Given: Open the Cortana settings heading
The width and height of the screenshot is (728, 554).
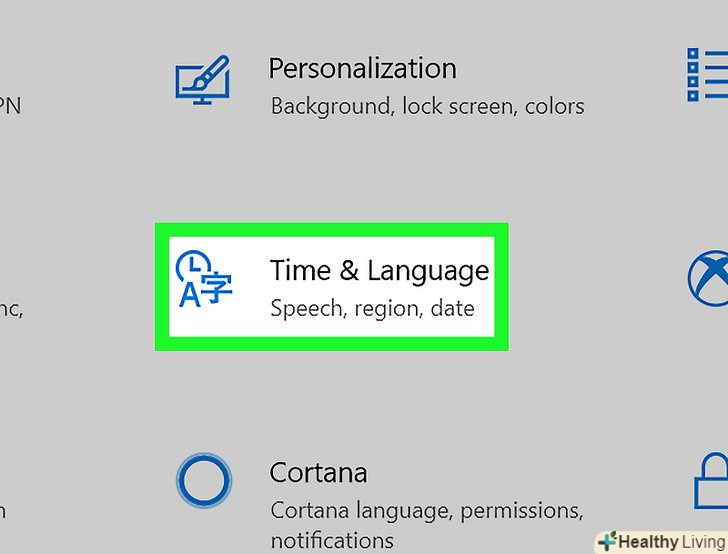Looking at the screenshot, I should click(x=318, y=472).
